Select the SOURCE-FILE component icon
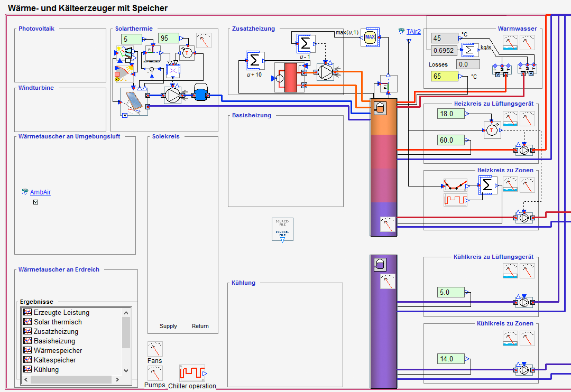The image size is (571, 392). click(x=282, y=229)
